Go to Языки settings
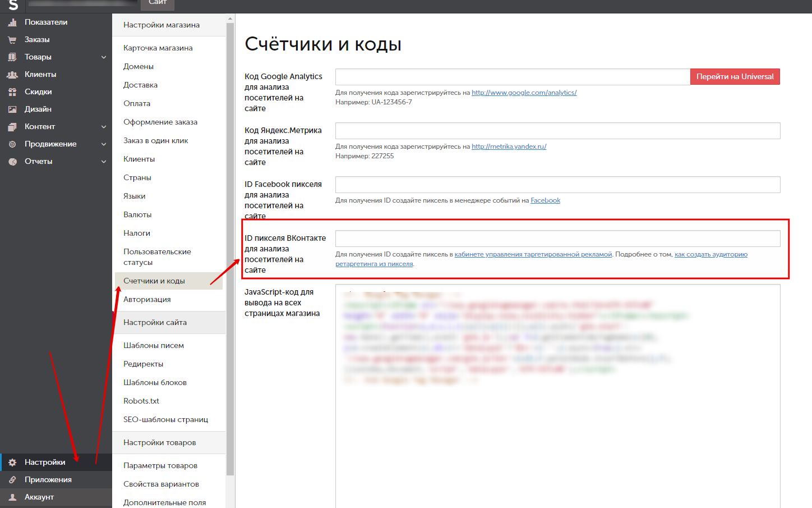 [135, 196]
